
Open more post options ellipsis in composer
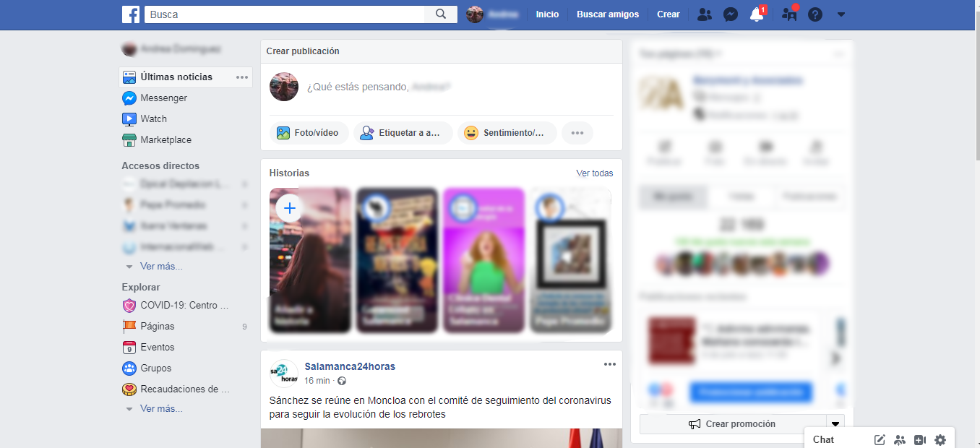coord(577,133)
